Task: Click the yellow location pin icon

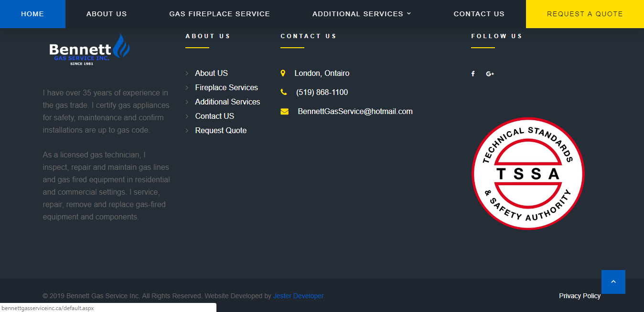Action: (x=283, y=73)
